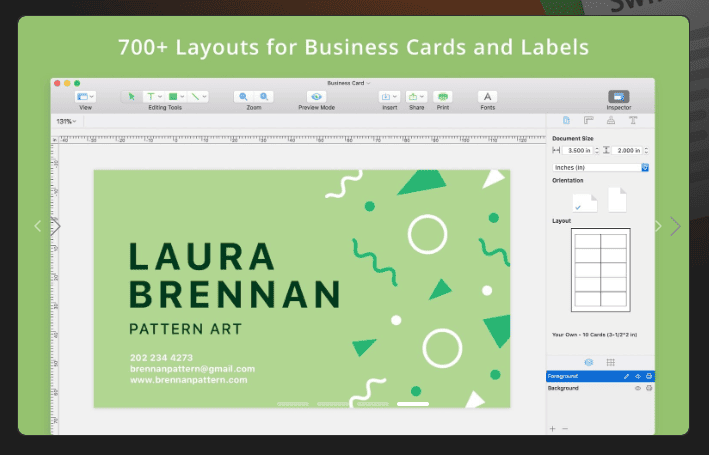The width and height of the screenshot is (709, 455).
Task: Click the document height field 2.000 in
Action: coord(627,150)
